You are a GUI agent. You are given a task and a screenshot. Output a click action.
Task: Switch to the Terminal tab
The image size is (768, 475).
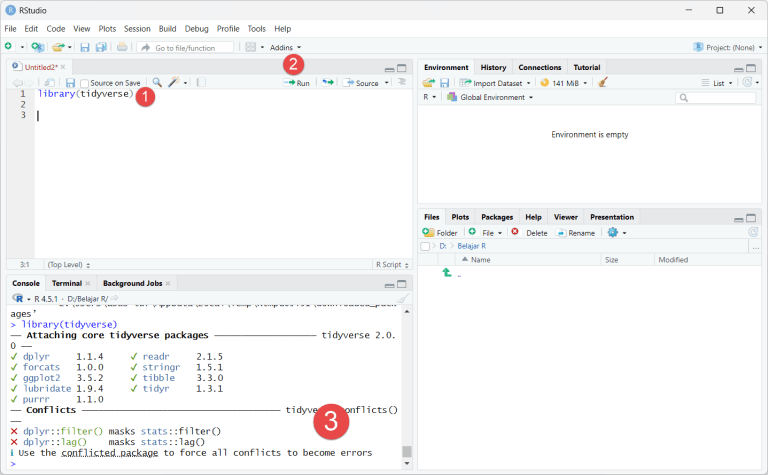point(67,284)
